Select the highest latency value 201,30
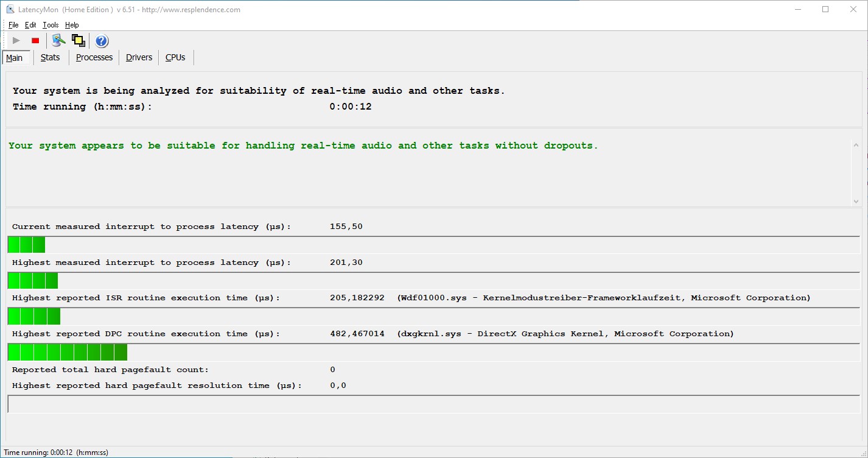Viewport: 868px width, 458px height. [x=346, y=262]
